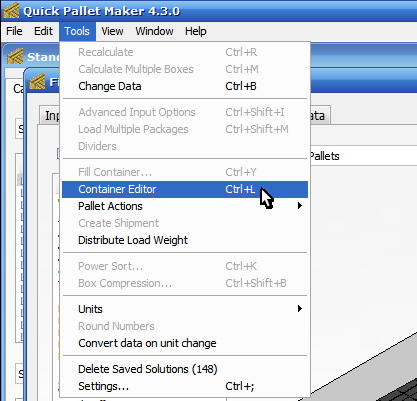Select Change Data from Tools menu

185,86
